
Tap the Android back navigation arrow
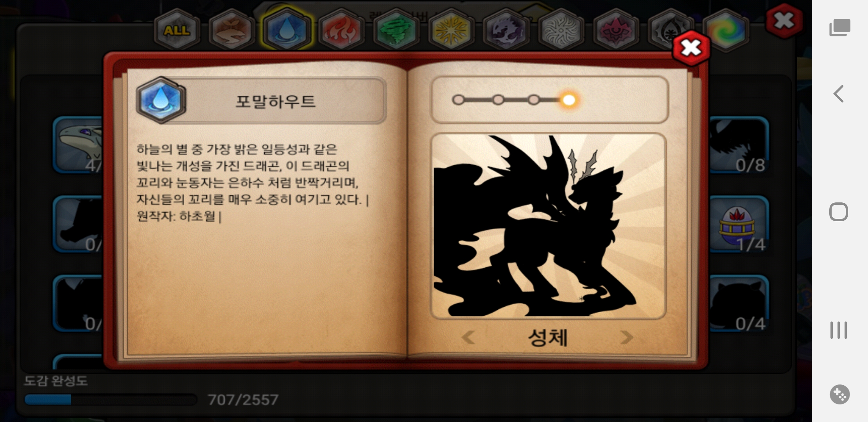pyautogui.click(x=839, y=94)
